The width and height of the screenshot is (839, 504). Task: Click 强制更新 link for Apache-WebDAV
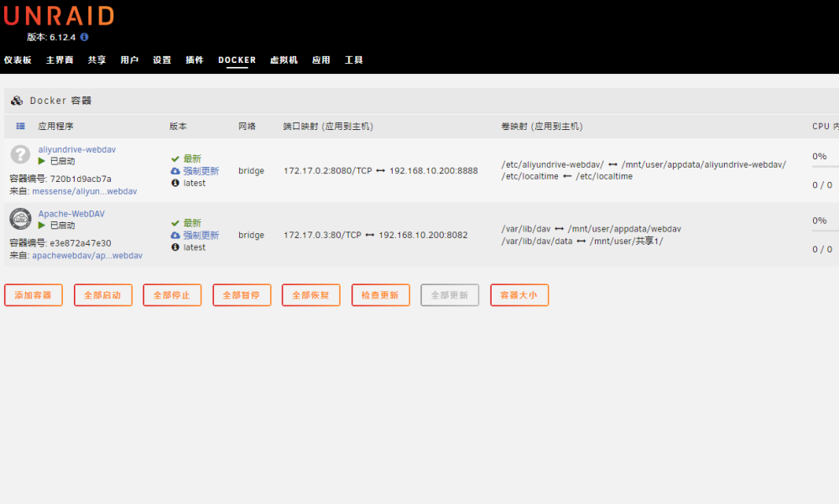tap(201, 236)
